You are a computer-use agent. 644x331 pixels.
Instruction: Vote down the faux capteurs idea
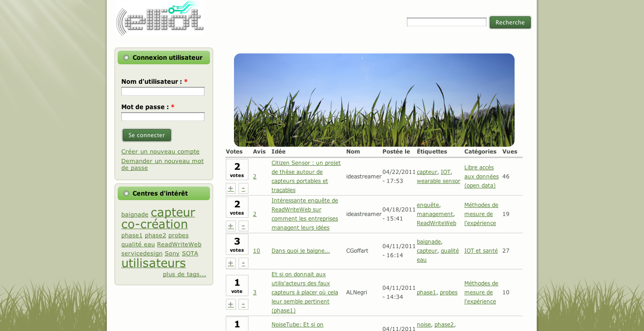[243, 304]
